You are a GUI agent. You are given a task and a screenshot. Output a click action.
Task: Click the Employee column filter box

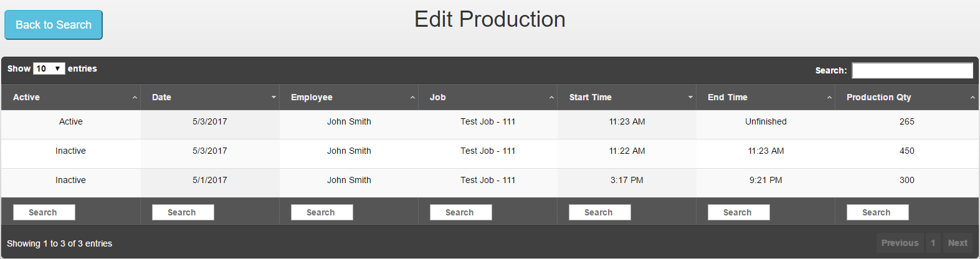pyautogui.click(x=322, y=212)
